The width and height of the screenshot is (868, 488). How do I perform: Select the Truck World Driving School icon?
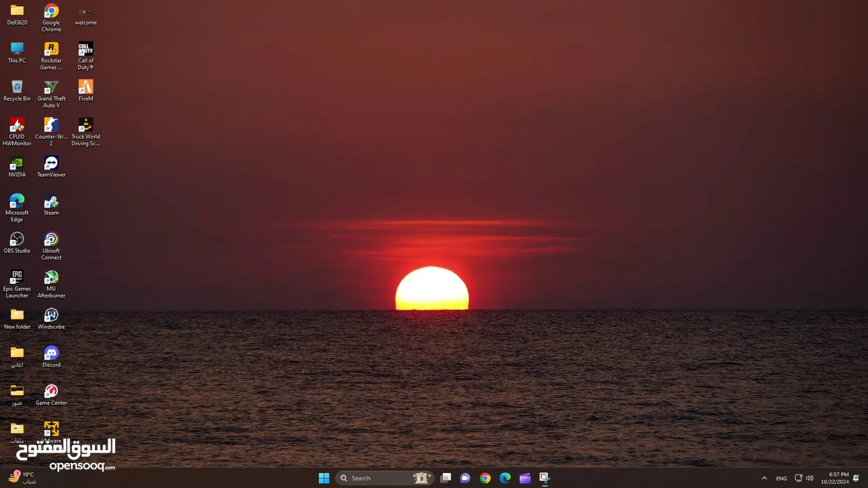85,131
